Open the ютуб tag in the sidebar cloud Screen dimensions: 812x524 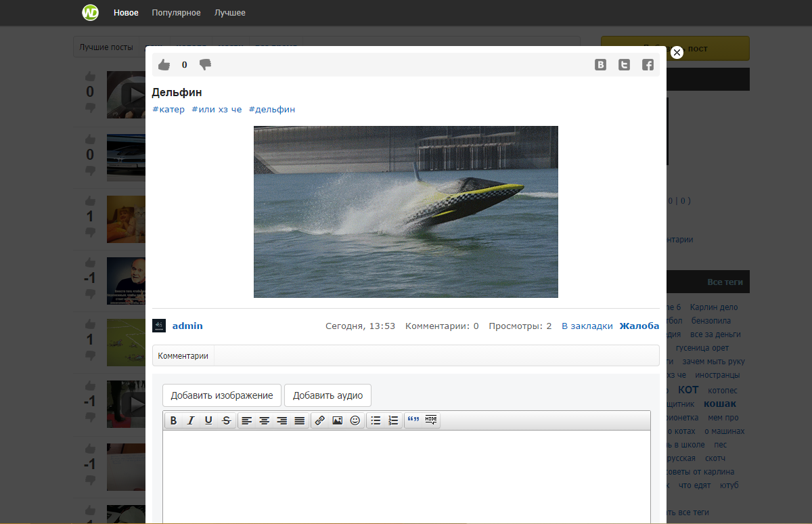pos(729,485)
